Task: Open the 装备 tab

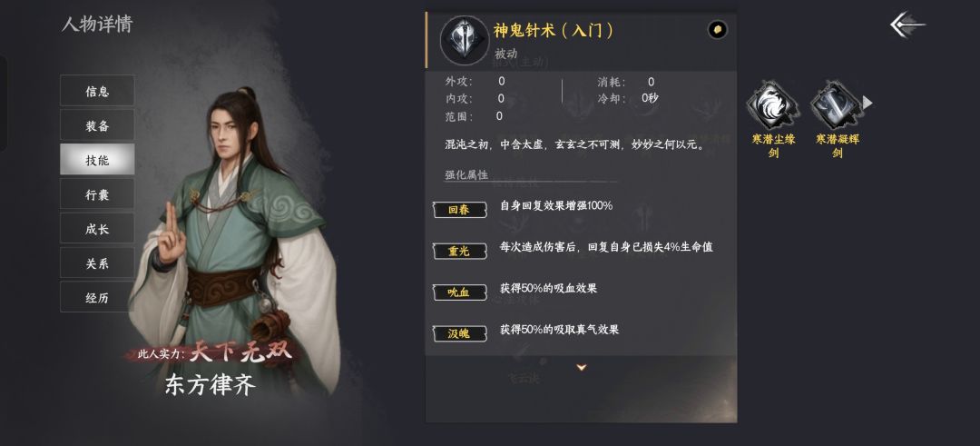Action: [x=97, y=125]
